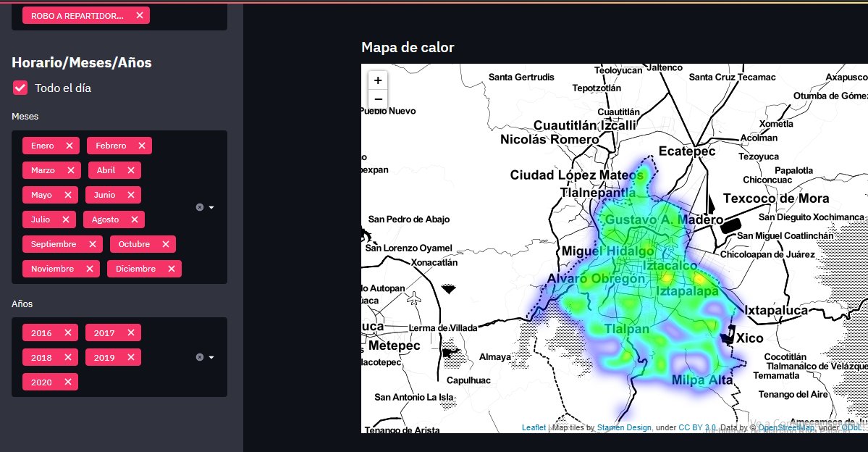Remove Mayo from the months
Screen dimensions: 868x452
tap(67, 195)
